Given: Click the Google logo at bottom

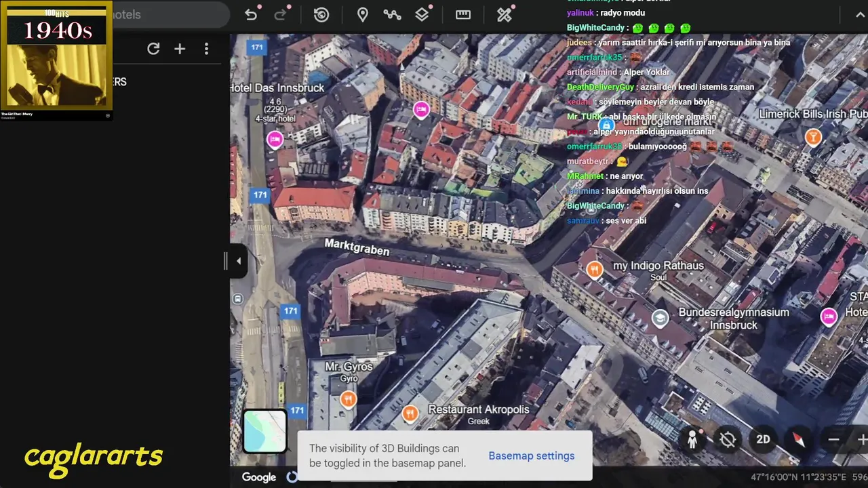Looking at the screenshot, I should click(259, 477).
